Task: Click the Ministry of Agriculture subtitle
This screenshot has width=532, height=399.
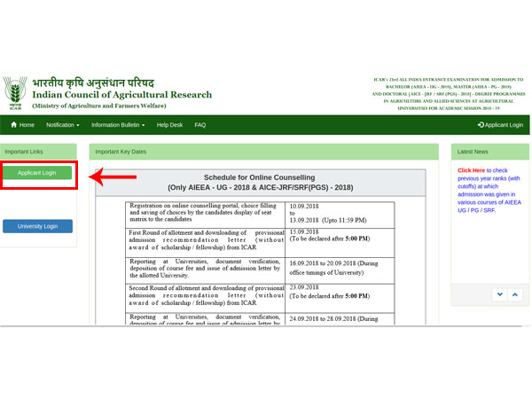Action: click(99, 106)
